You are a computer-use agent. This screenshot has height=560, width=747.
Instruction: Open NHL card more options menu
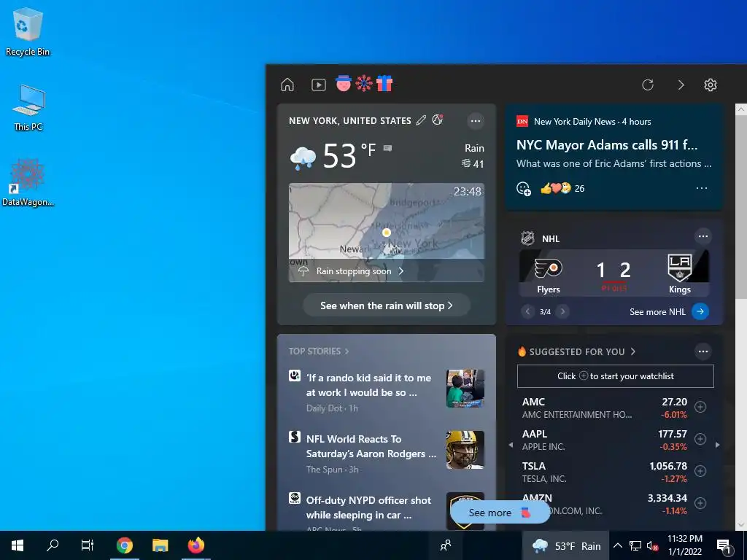point(703,236)
